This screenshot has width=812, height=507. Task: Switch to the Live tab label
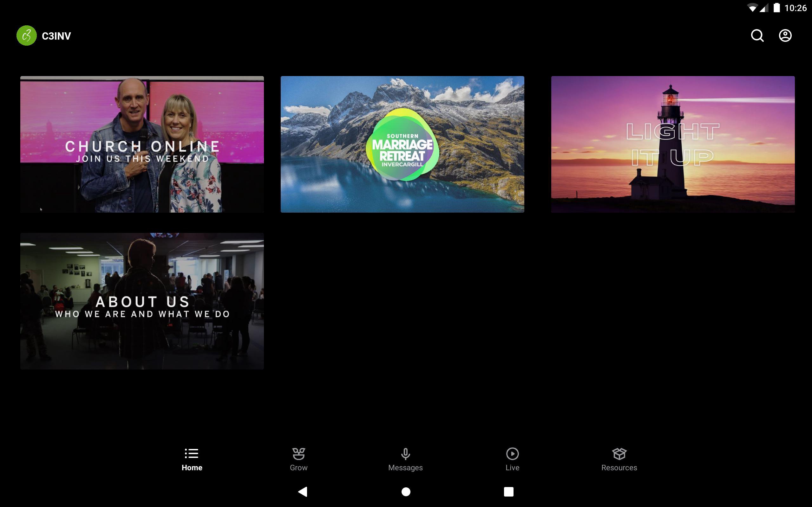512,467
